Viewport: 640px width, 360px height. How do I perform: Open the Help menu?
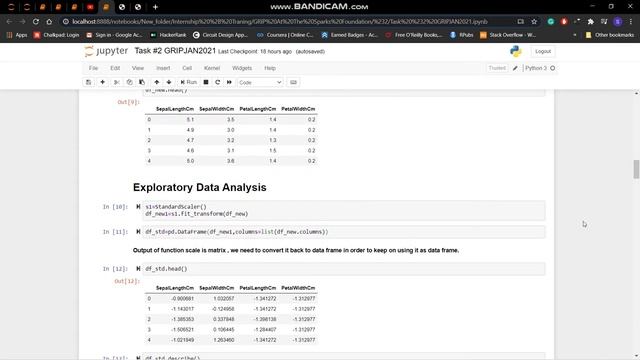point(270,68)
